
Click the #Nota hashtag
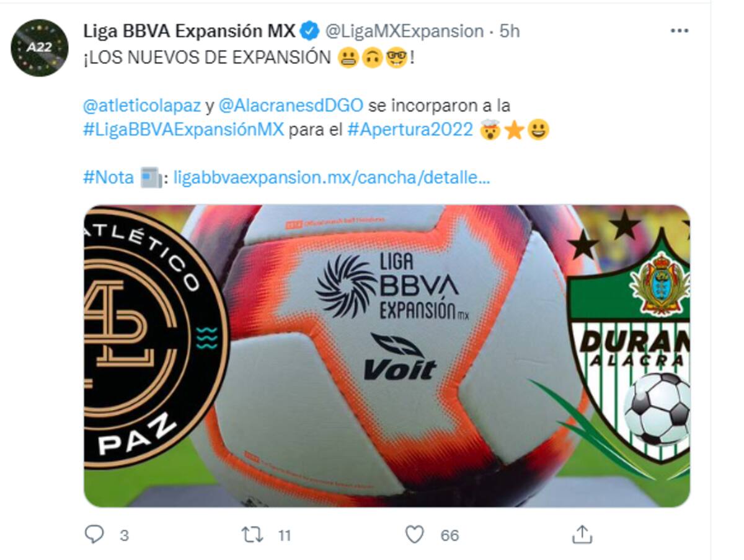point(108,178)
